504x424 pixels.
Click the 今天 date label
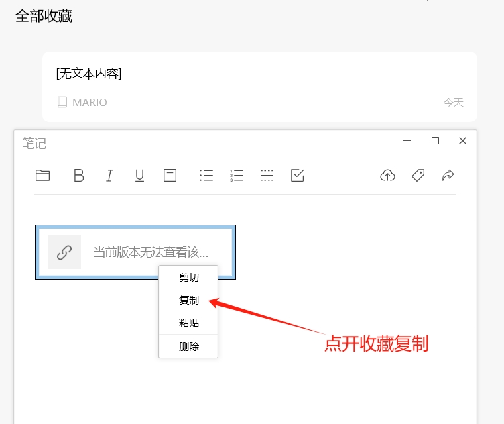(x=453, y=102)
